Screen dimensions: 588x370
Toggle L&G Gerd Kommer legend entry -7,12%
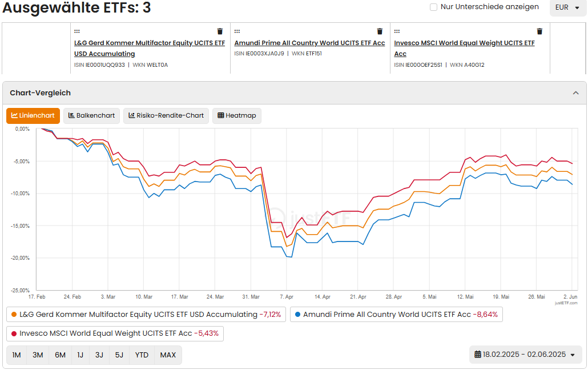(146, 315)
